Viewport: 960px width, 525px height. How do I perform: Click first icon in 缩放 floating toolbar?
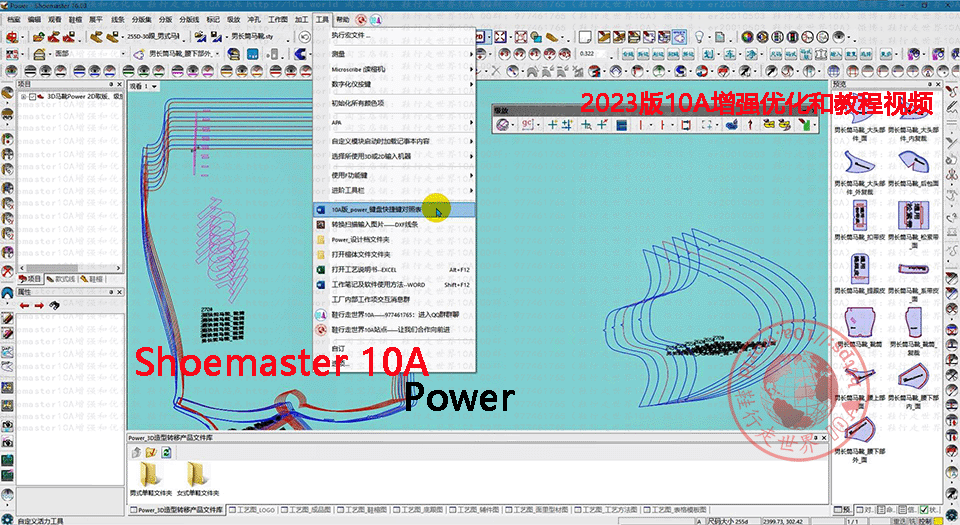coord(503,125)
